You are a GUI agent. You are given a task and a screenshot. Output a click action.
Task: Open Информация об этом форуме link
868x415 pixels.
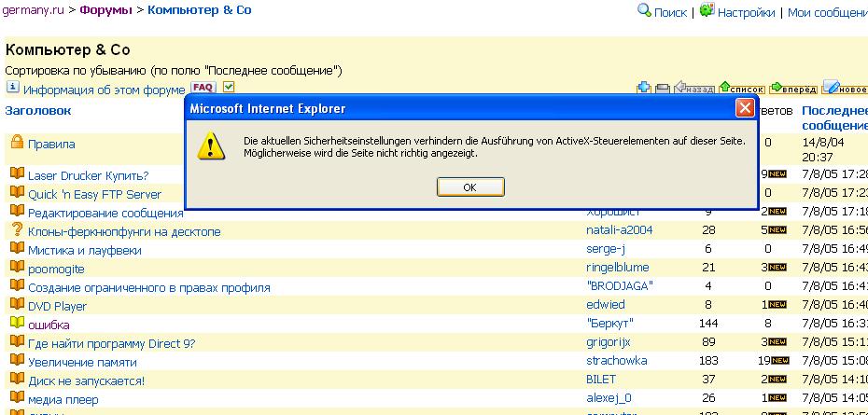click(104, 90)
